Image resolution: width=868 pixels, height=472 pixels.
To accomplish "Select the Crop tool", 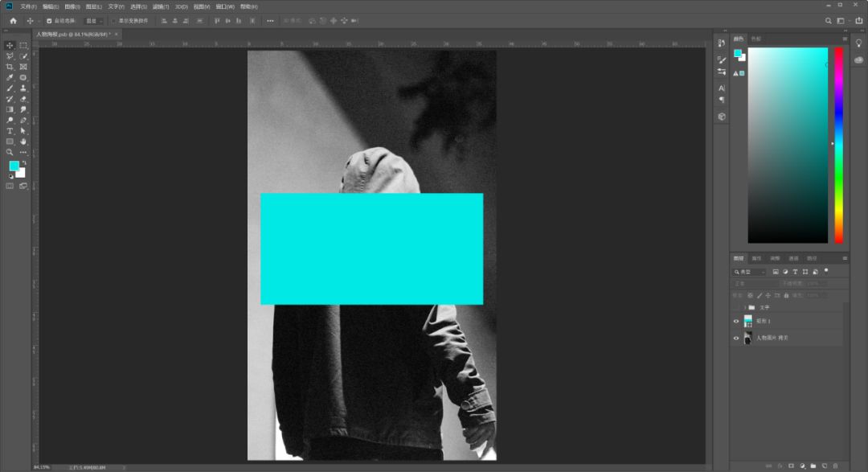I will [10, 67].
